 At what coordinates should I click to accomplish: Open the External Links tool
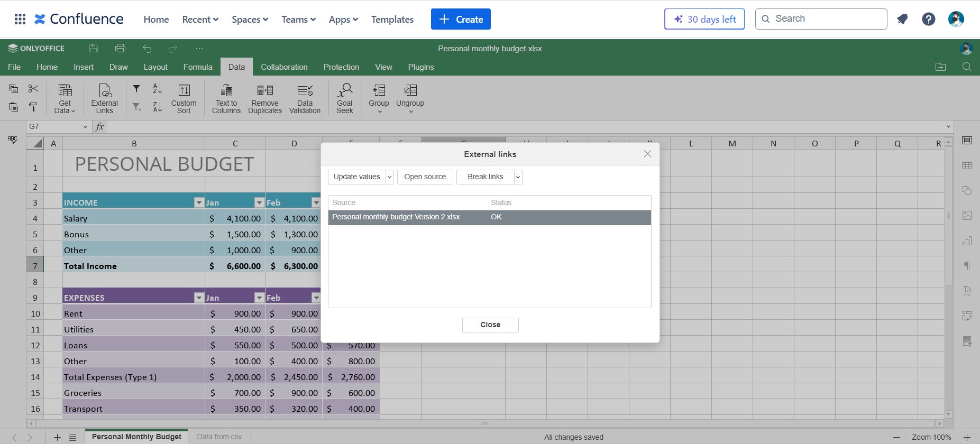(x=104, y=98)
